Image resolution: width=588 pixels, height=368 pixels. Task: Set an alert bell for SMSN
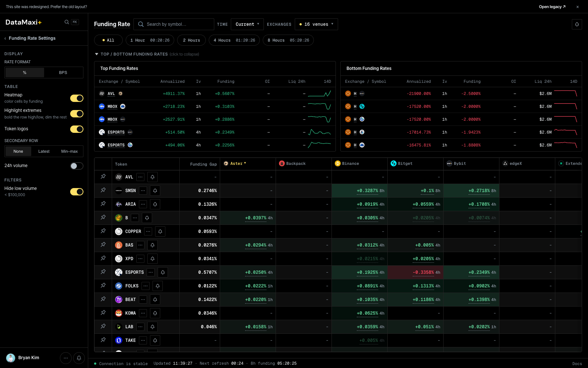pos(155,191)
